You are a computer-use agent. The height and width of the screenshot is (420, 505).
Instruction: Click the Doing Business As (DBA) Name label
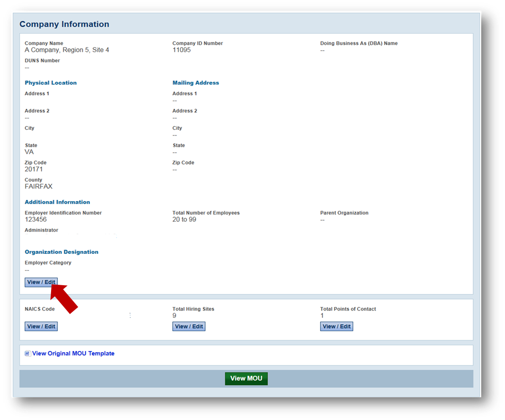(x=359, y=43)
